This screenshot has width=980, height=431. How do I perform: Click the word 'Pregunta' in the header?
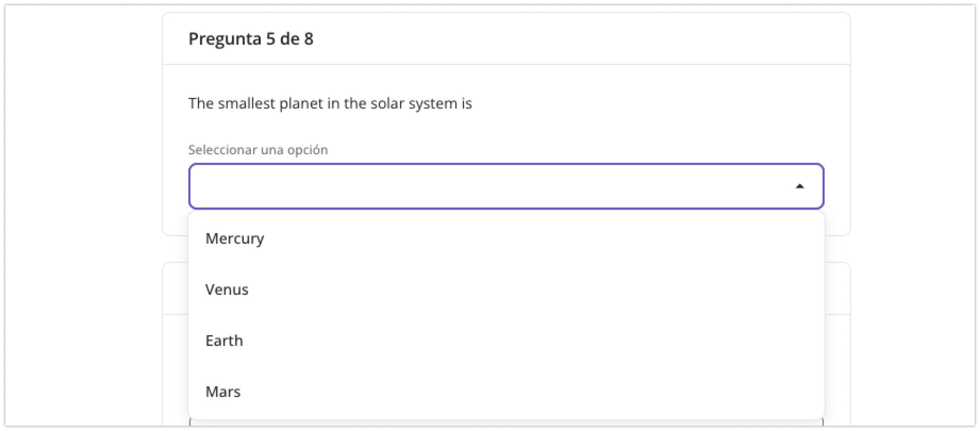225,39
